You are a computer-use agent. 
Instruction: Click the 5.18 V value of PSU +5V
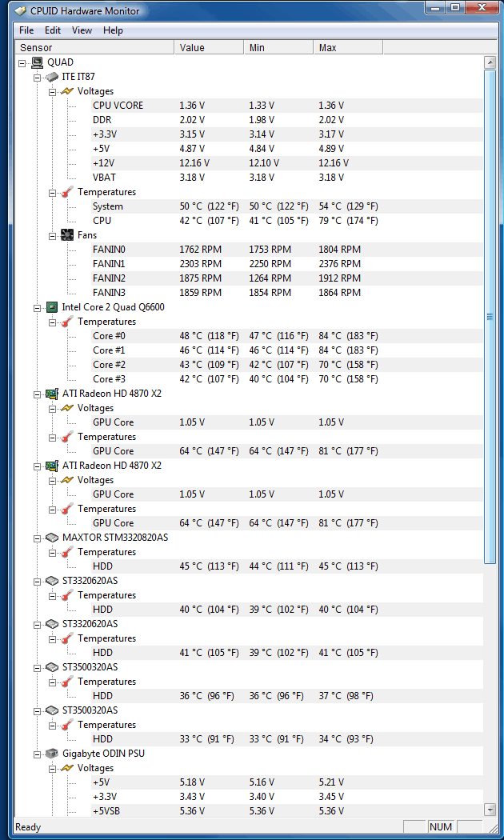coord(192,782)
